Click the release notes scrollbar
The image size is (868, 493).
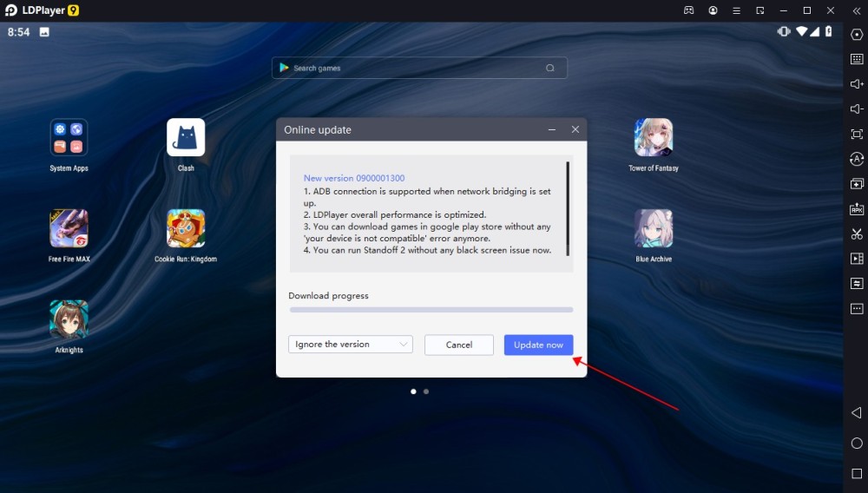pyautogui.click(x=568, y=208)
